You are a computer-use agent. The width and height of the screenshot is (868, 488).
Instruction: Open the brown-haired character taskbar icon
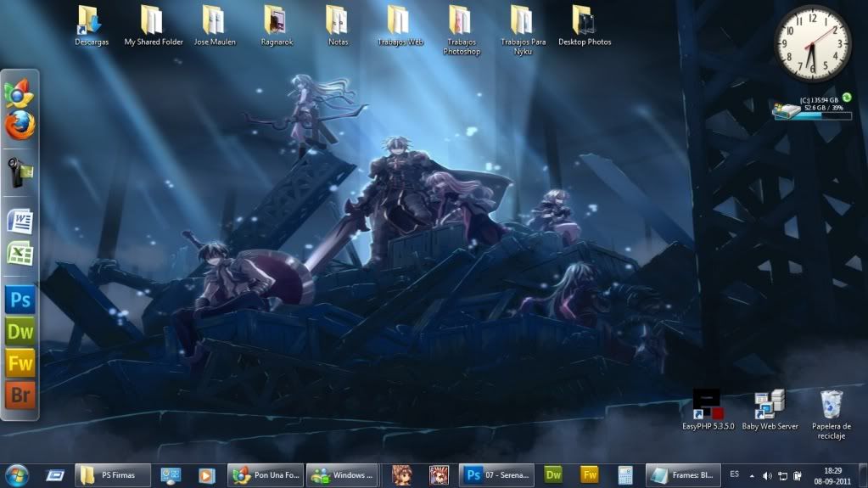point(402,475)
